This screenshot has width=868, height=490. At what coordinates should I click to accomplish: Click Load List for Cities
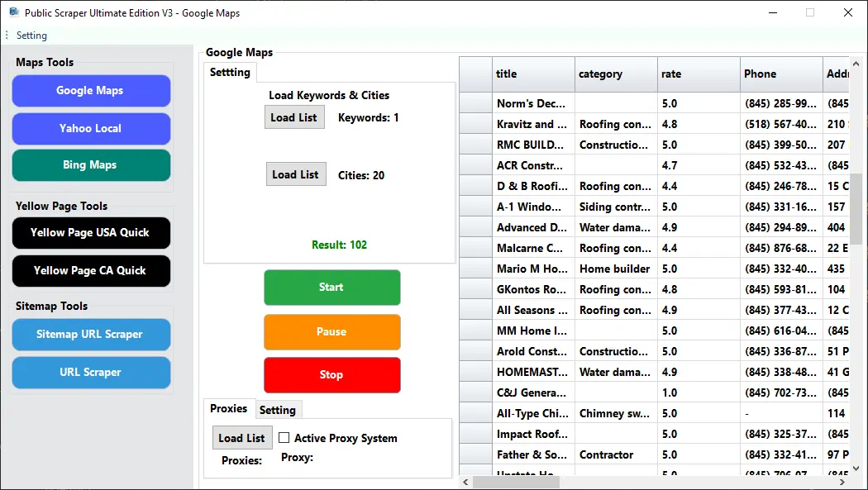tap(295, 174)
